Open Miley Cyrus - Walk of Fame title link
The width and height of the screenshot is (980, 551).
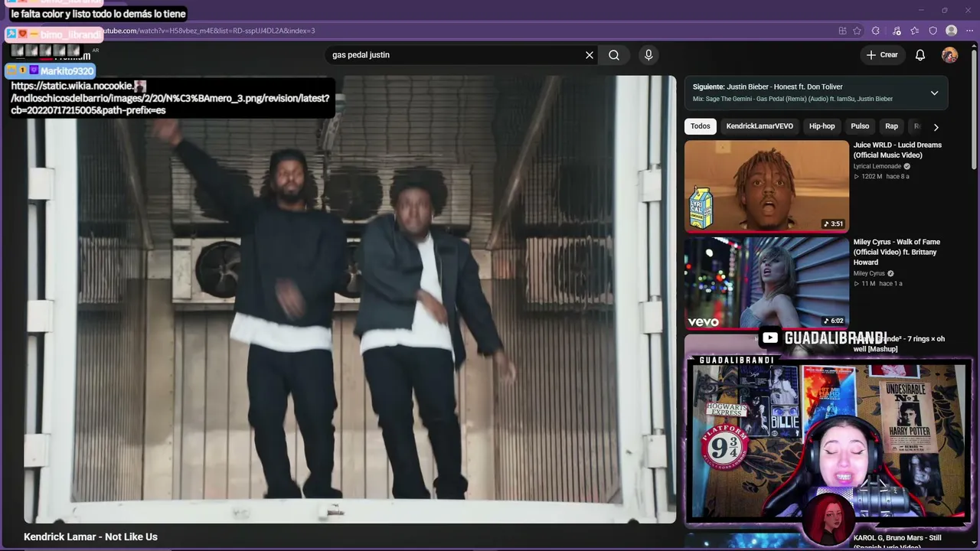click(897, 252)
